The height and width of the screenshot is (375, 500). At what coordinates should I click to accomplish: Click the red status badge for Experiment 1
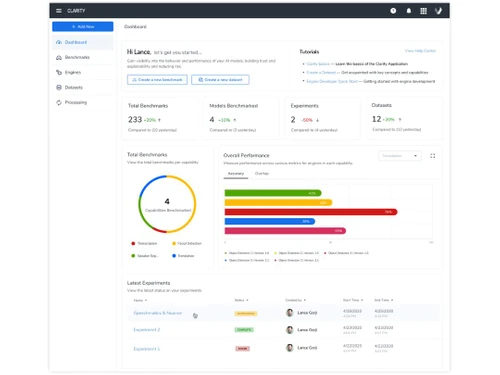click(242, 349)
